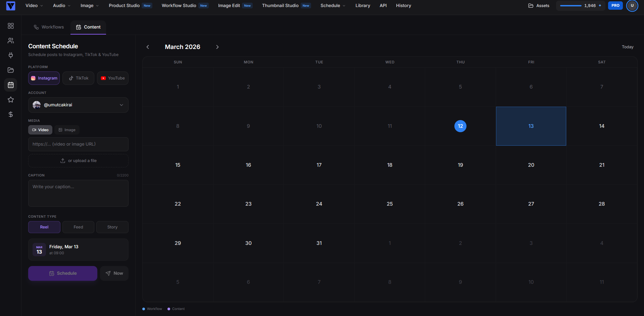
Task: Open the dollar billing icon in sidebar
Action: (x=11, y=114)
